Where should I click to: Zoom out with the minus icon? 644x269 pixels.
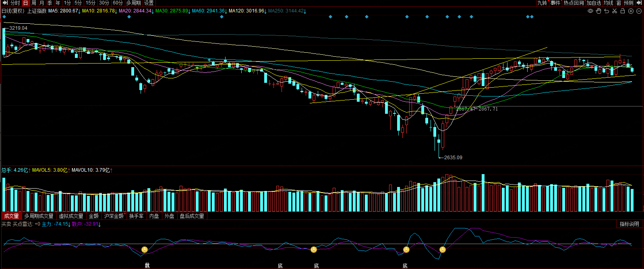639,11
